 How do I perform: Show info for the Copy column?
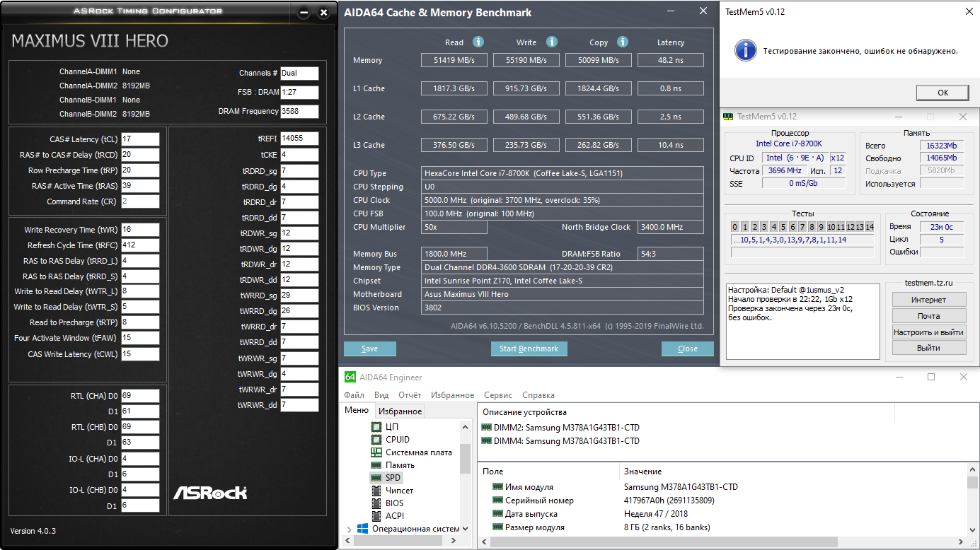pyautogui.click(x=623, y=42)
